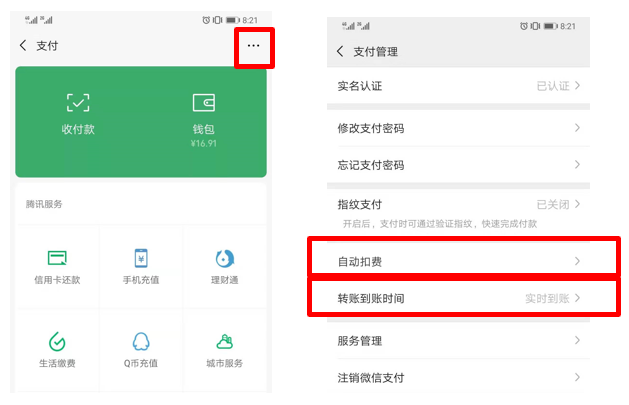Open 注销微信支付 deactivate option
This screenshot has width=629, height=405.
[x=459, y=377]
